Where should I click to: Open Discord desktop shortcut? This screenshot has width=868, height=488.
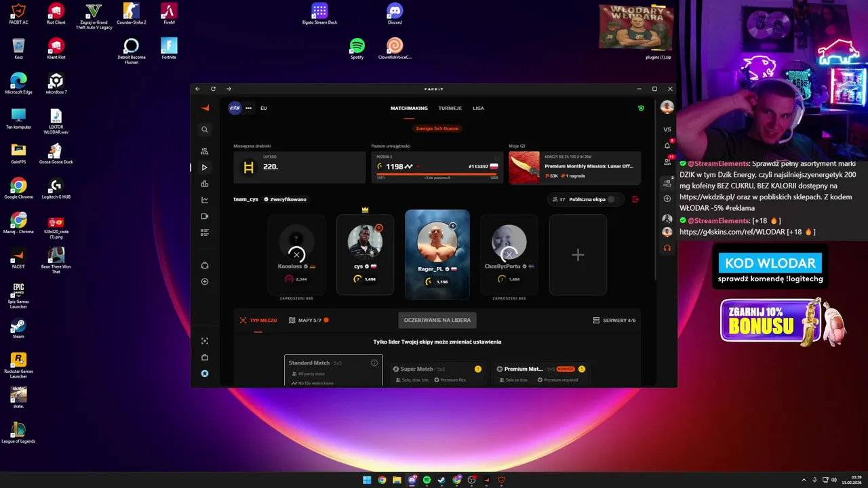click(395, 14)
